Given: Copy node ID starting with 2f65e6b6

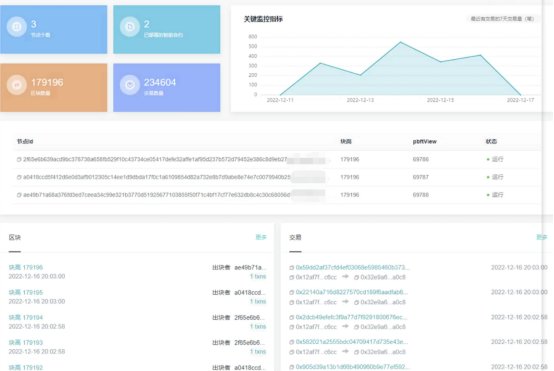Looking at the screenshot, I should tap(19, 160).
